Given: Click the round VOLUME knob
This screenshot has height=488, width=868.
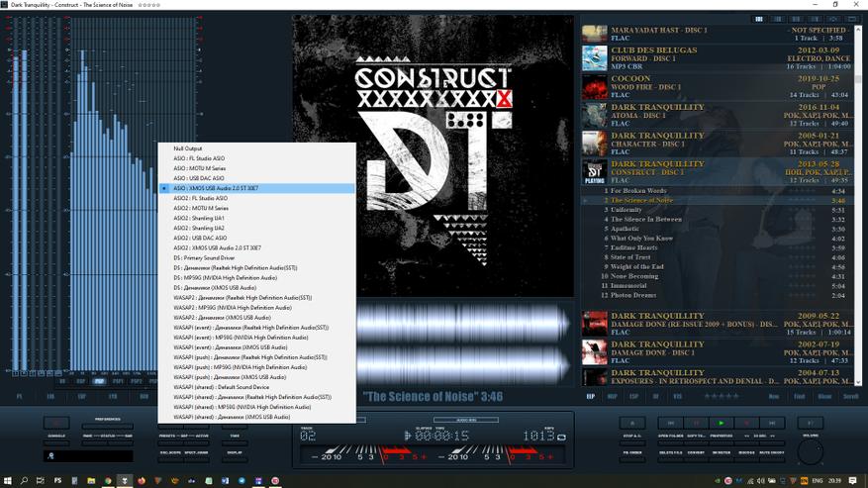Looking at the screenshot, I should pos(811,452).
